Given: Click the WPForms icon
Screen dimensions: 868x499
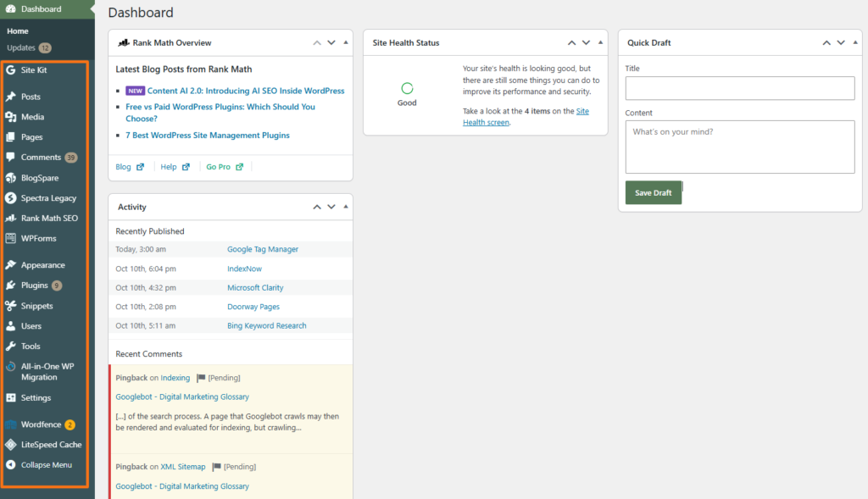Looking at the screenshot, I should [x=10, y=238].
